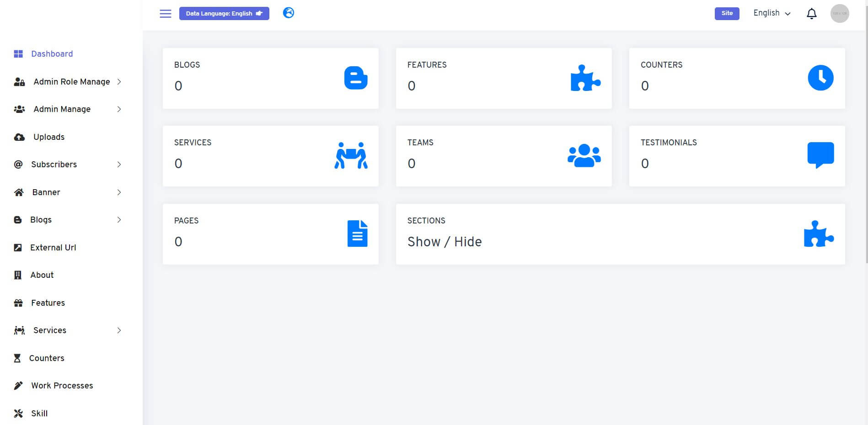
Task: Click the sidebar Features gift icon
Action: (18, 303)
